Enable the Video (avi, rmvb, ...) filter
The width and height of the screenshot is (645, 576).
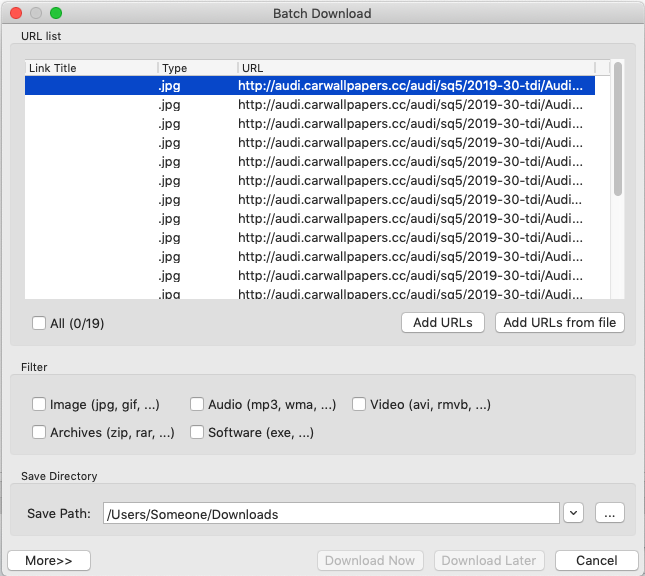point(359,404)
